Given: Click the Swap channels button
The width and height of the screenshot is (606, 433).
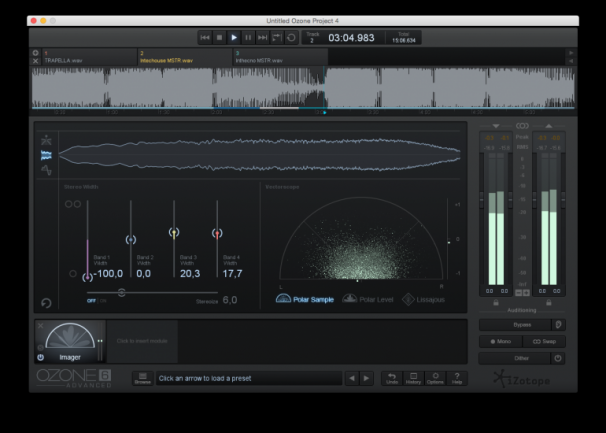Looking at the screenshot, I should [543, 341].
